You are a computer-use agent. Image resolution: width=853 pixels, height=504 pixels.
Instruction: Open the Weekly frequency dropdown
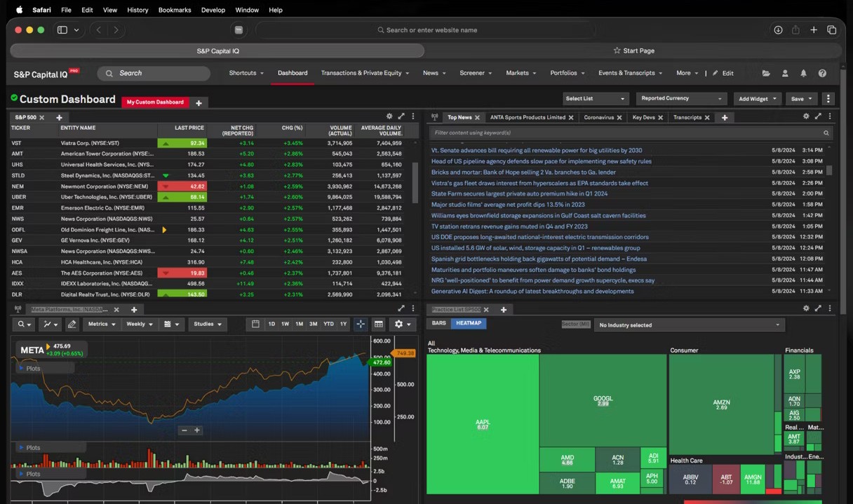pyautogui.click(x=140, y=324)
